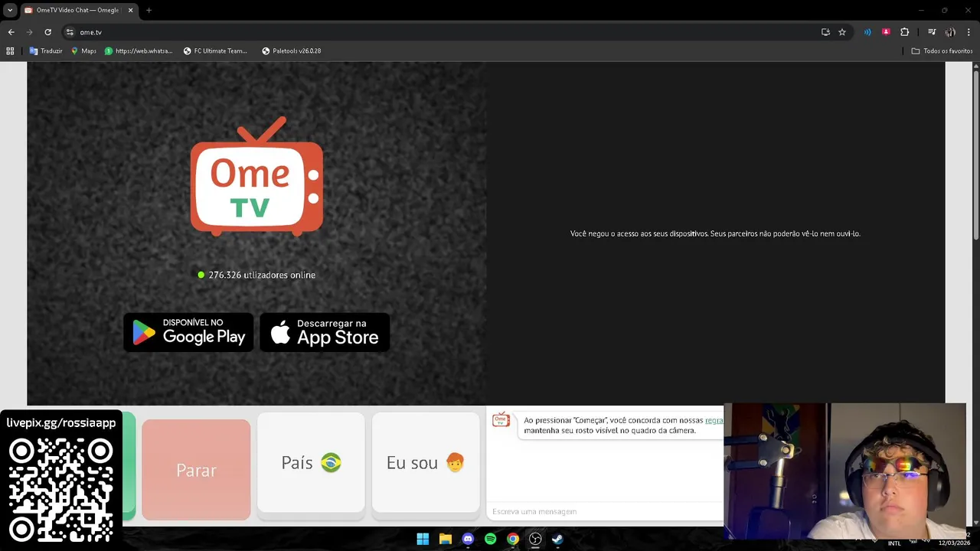Open the Traduzir bookmark
This screenshot has width=980, height=551.
tap(46, 51)
